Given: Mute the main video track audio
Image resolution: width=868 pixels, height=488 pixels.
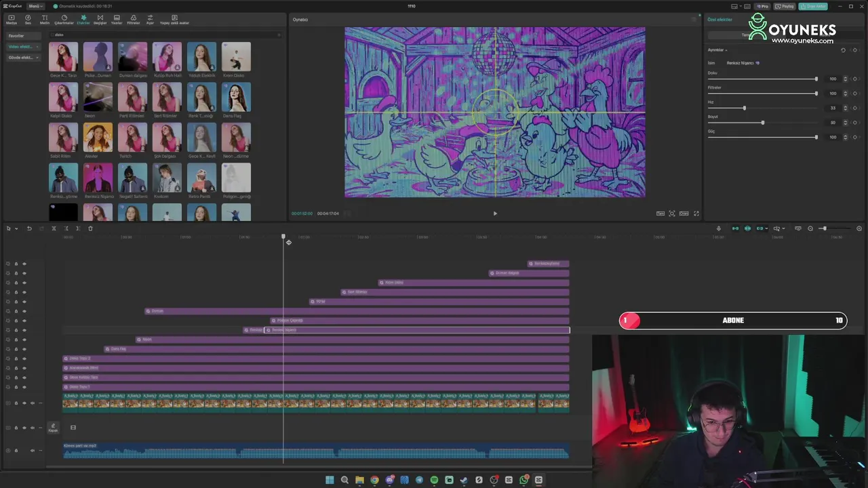Looking at the screenshot, I should point(33,403).
